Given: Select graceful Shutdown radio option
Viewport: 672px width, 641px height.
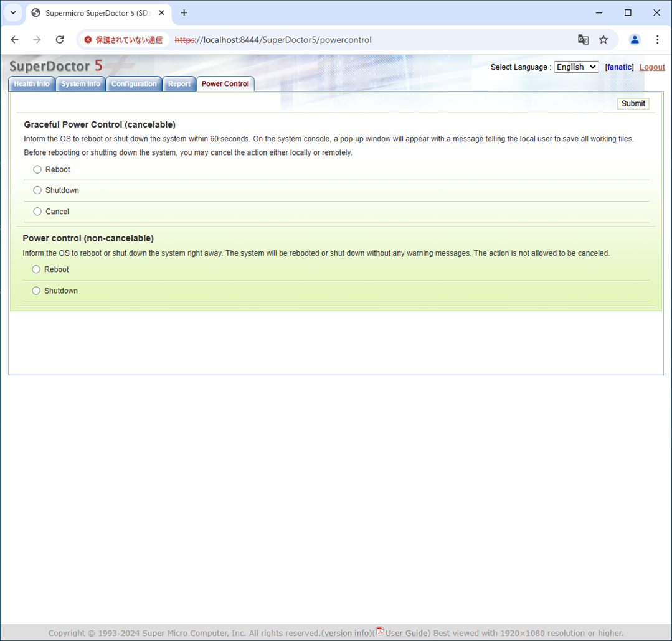Looking at the screenshot, I should (37, 190).
